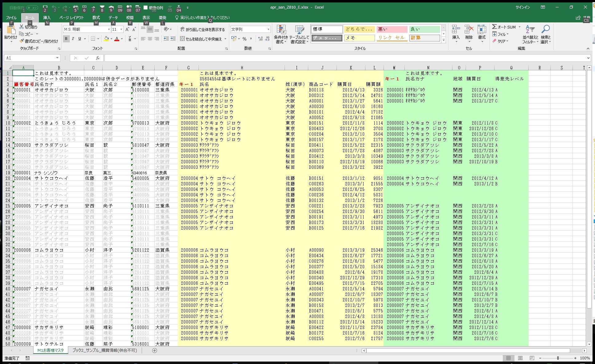Click the font color red A icon
The width and height of the screenshot is (595, 364).
(117, 39)
